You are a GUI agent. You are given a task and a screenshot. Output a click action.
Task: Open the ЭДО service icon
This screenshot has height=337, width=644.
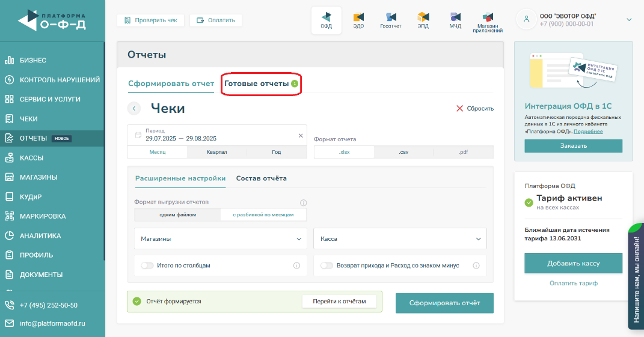coord(358,19)
